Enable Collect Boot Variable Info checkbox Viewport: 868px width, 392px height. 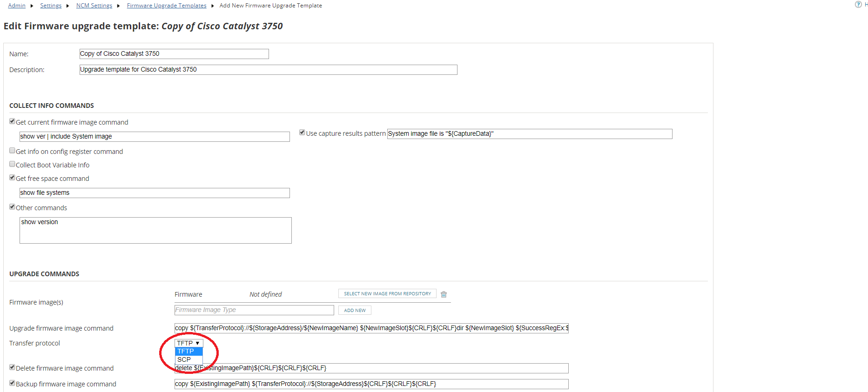[12, 164]
